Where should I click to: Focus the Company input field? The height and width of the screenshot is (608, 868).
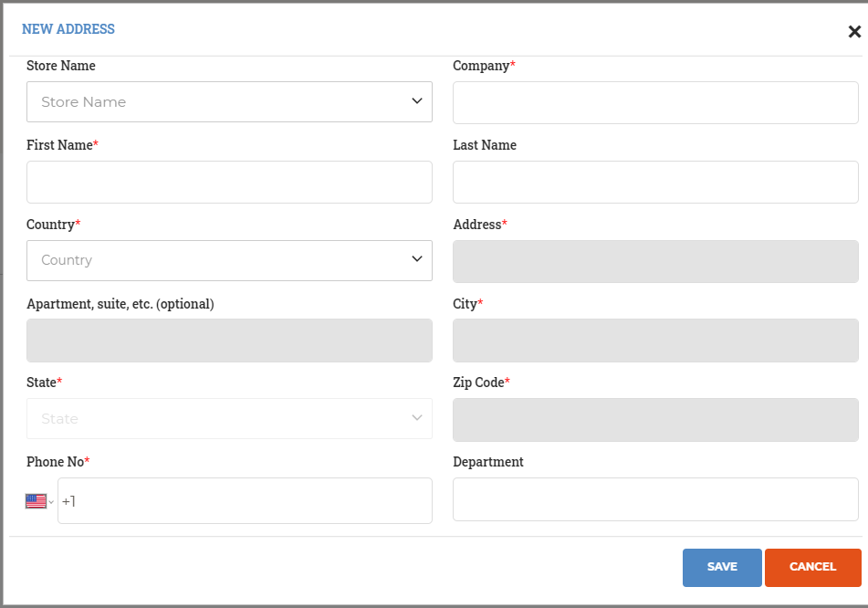coord(655,102)
